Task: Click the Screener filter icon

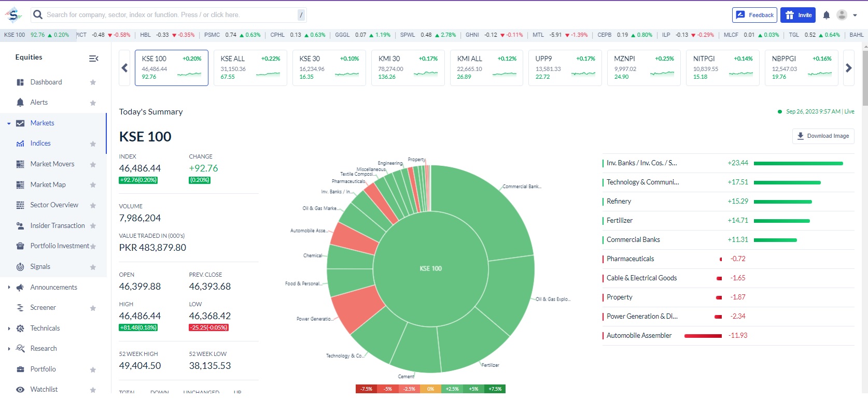Action: (x=20, y=308)
